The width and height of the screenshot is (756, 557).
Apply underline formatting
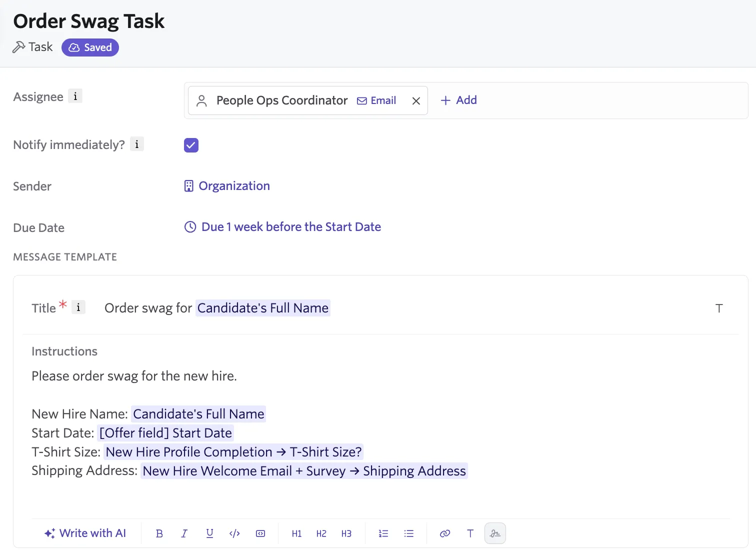pos(210,533)
